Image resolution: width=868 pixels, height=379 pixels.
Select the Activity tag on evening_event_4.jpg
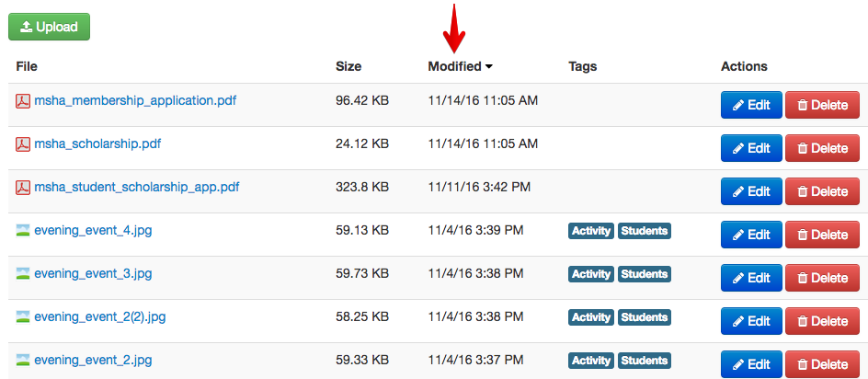coord(591,231)
